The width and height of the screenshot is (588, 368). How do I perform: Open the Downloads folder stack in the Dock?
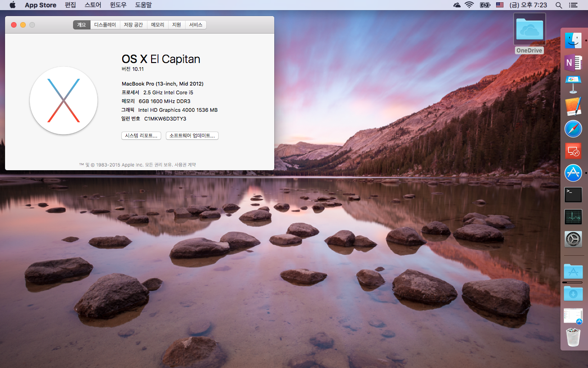(x=573, y=293)
